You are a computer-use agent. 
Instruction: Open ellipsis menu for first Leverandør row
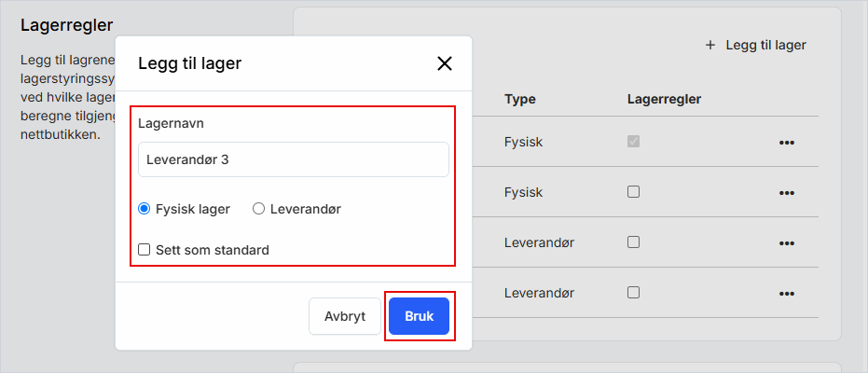point(786,242)
